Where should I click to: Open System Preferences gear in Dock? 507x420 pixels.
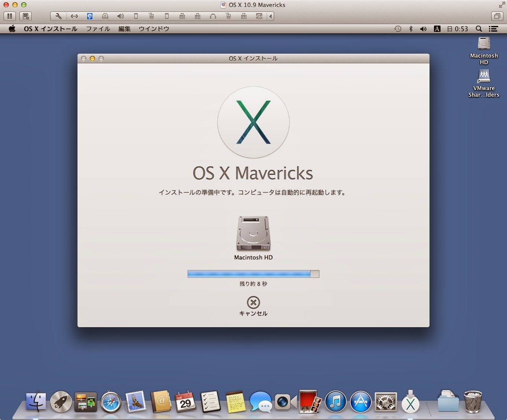(x=386, y=402)
